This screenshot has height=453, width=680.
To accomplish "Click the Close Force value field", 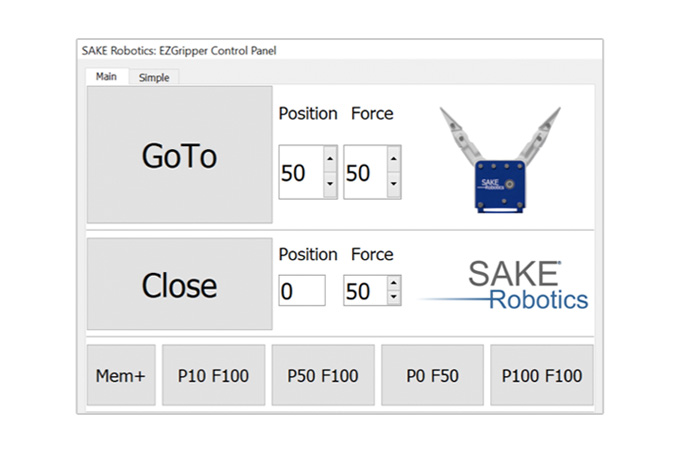I will [x=365, y=290].
